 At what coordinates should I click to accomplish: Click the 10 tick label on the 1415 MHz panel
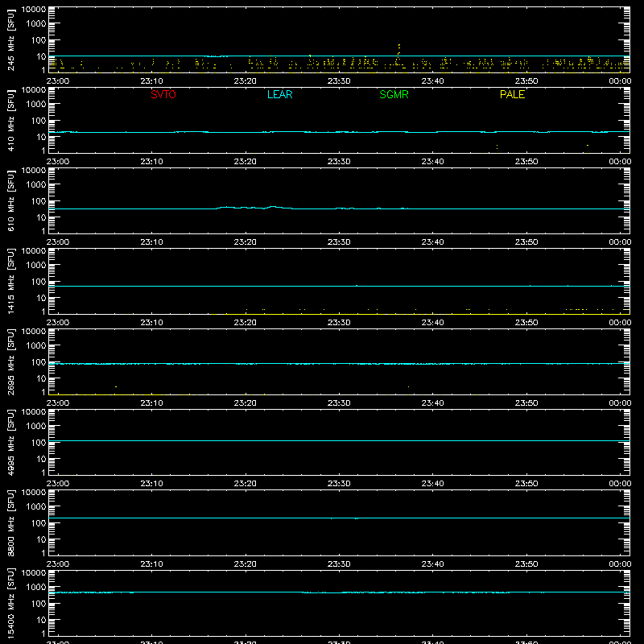pos(41,298)
